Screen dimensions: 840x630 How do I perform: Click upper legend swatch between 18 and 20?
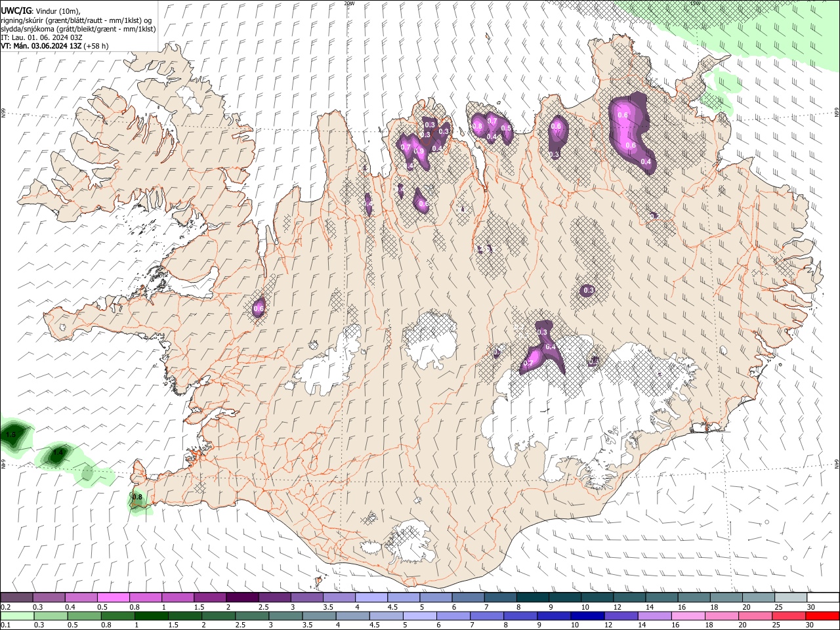pyautogui.click(x=726, y=597)
